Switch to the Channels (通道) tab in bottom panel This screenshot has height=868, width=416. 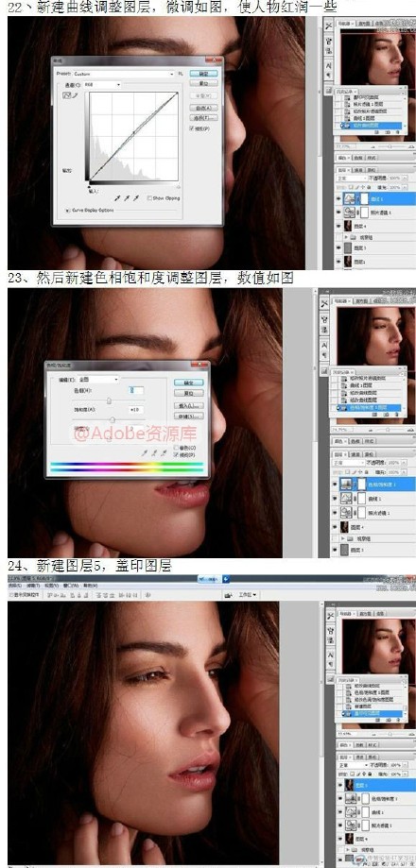[x=359, y=757]
